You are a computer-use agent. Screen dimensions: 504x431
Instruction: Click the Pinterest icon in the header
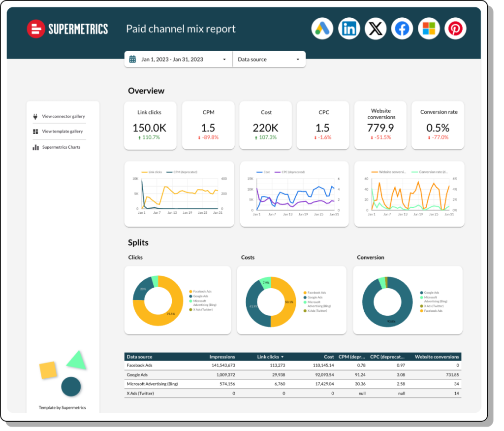(x=455, y=29)
